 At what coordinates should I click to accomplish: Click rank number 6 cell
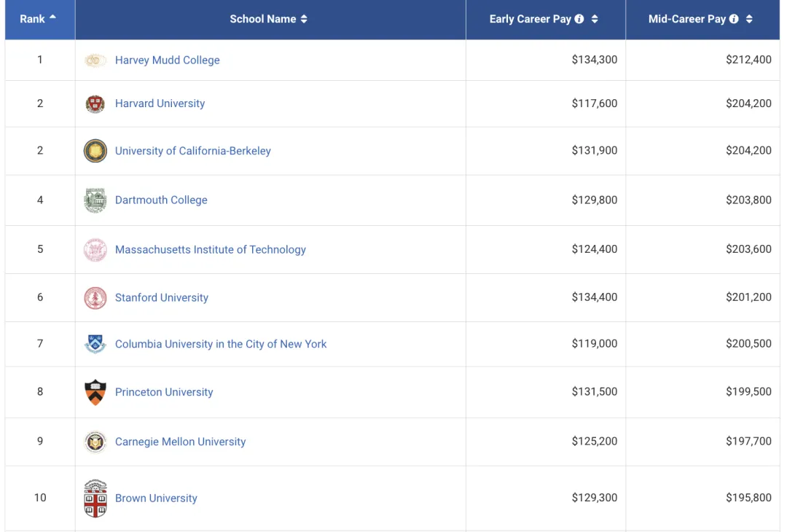(x=40, y=297)
